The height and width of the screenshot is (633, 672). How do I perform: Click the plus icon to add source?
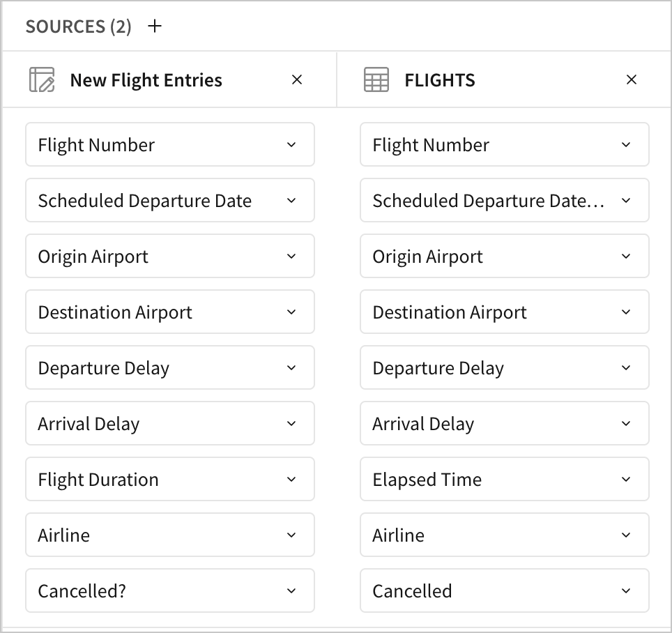pos(155,26)
